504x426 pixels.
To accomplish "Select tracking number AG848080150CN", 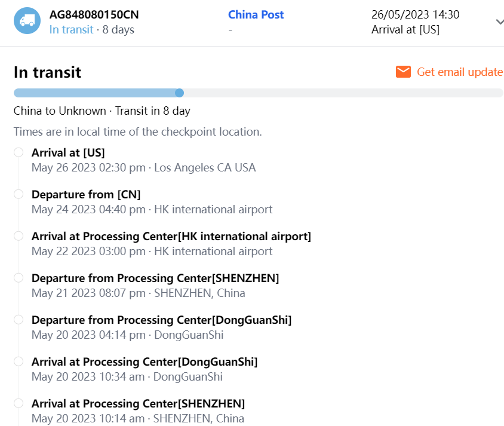I will (x=94, y=14).
